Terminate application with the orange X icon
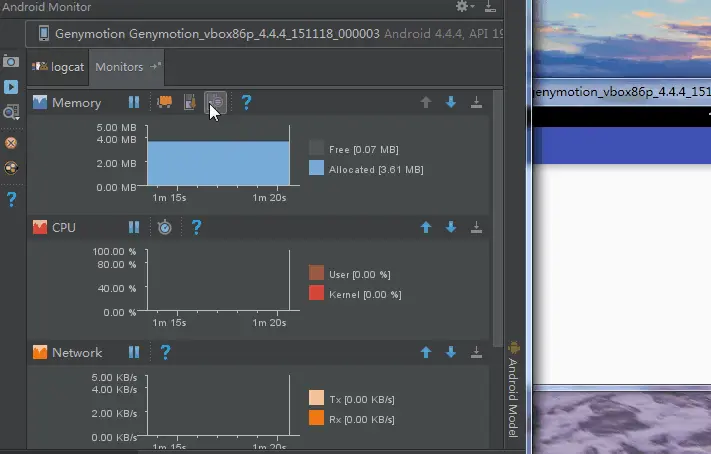The image size is (711, 454). click(x=11, y=143)
